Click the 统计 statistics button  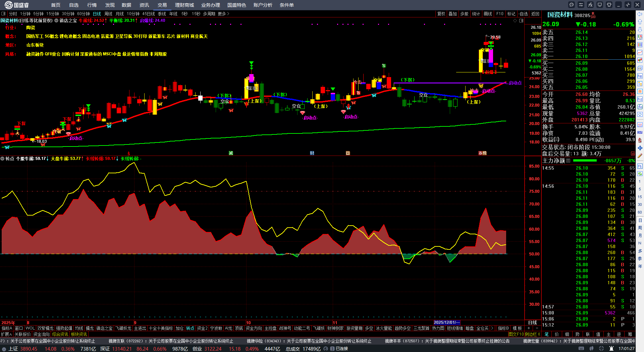pyautogui.click(x=476, y=14)
